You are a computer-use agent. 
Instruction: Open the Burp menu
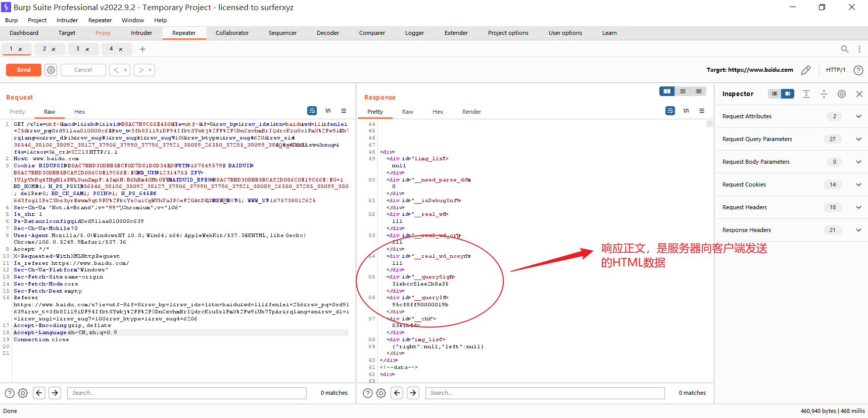coord(11,20)
